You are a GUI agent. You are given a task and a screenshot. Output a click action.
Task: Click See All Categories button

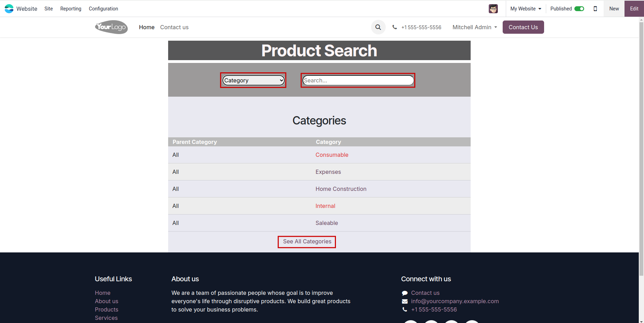tap(307, 242)
